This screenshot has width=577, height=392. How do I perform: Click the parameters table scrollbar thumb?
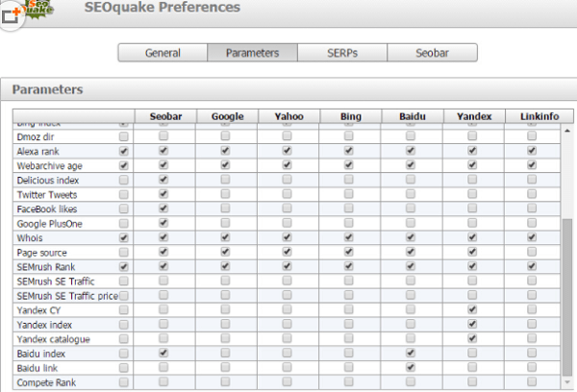pyautogui.click(x=567, y=297)
